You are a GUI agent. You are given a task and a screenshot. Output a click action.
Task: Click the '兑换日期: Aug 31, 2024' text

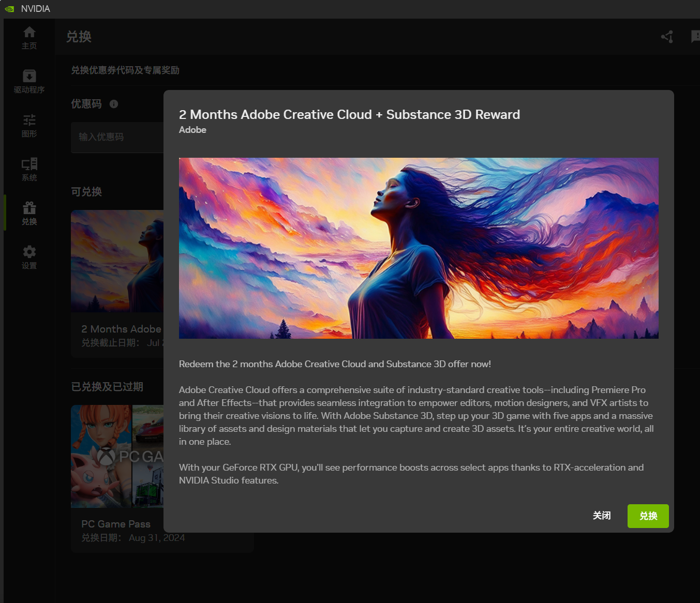tap(133, 538)
